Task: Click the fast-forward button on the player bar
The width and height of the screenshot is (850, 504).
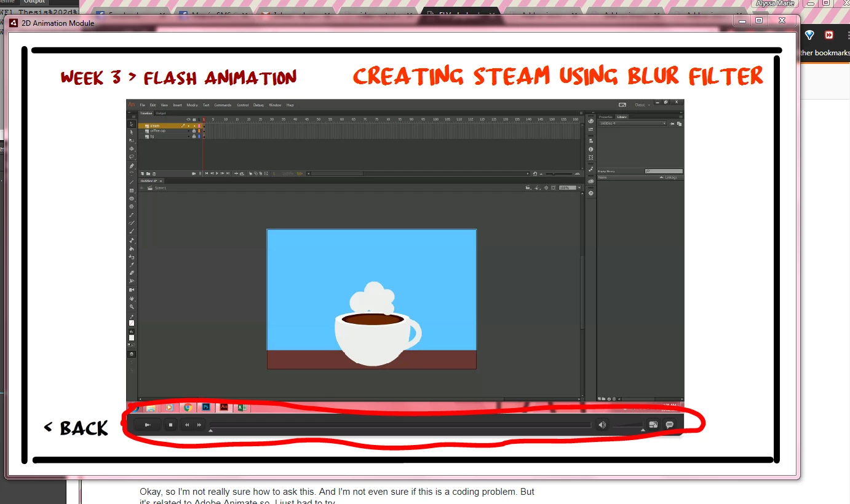Action: tap(199, 425)
